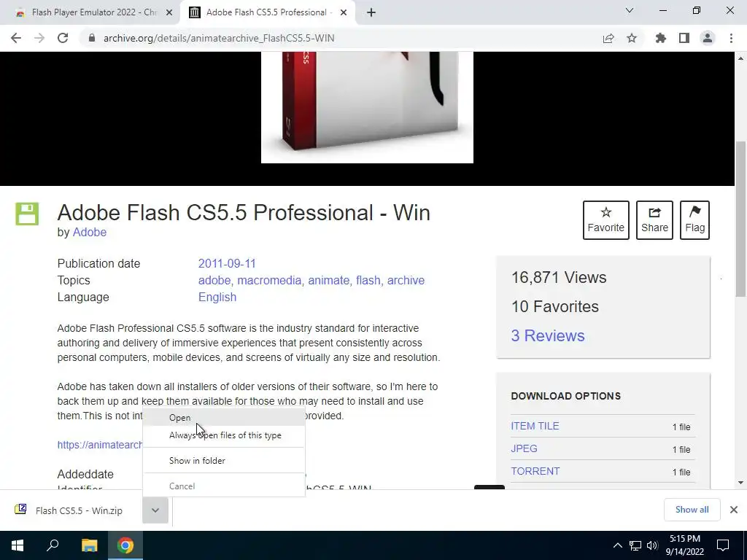Click the network icon in system tray
Viewport: 747px width, 560px height.
(635, 545)
